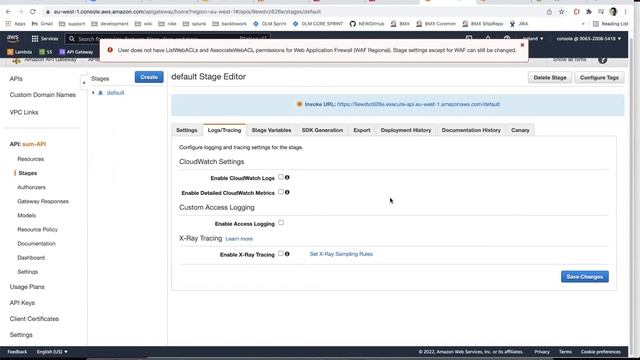
Task: Click the Create stage button
Action: (x=149, y=77)
